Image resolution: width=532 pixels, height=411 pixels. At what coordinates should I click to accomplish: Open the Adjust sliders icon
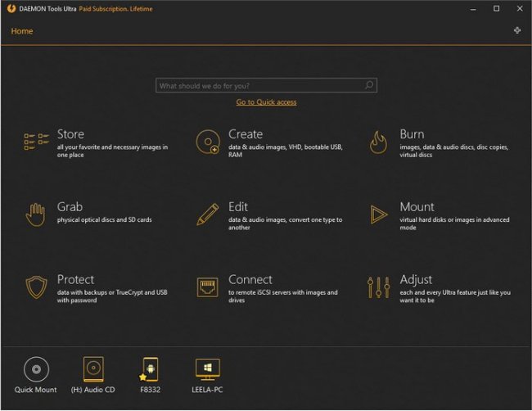coord(378,287)
